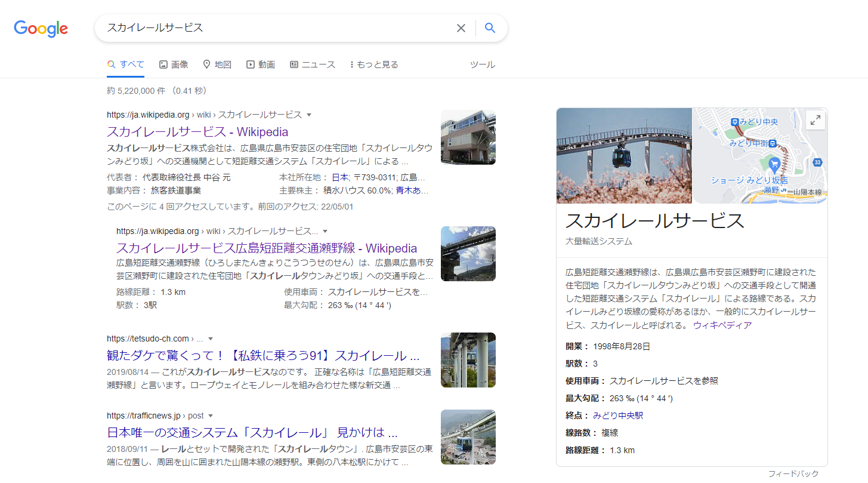Click the 日本 link in 本社所在地
The image size is (868, 483).
340,177
